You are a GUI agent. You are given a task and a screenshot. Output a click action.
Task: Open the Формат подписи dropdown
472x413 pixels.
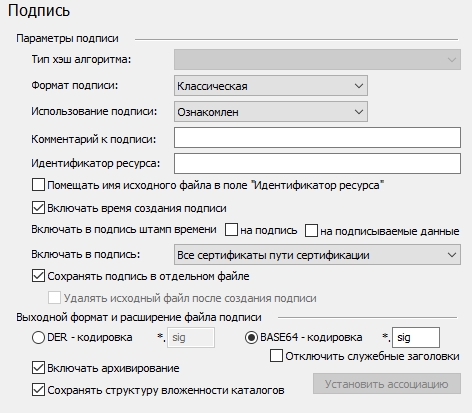[271, 86]
